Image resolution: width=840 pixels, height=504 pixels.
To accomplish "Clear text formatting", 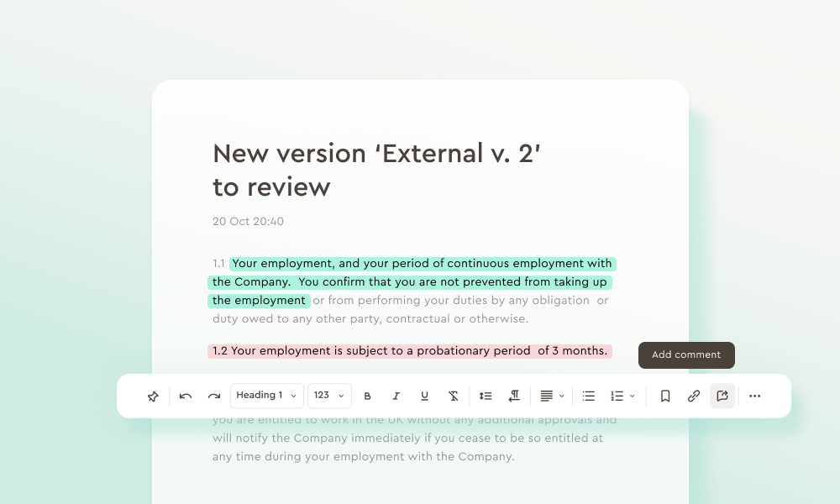I will (454, 396).
